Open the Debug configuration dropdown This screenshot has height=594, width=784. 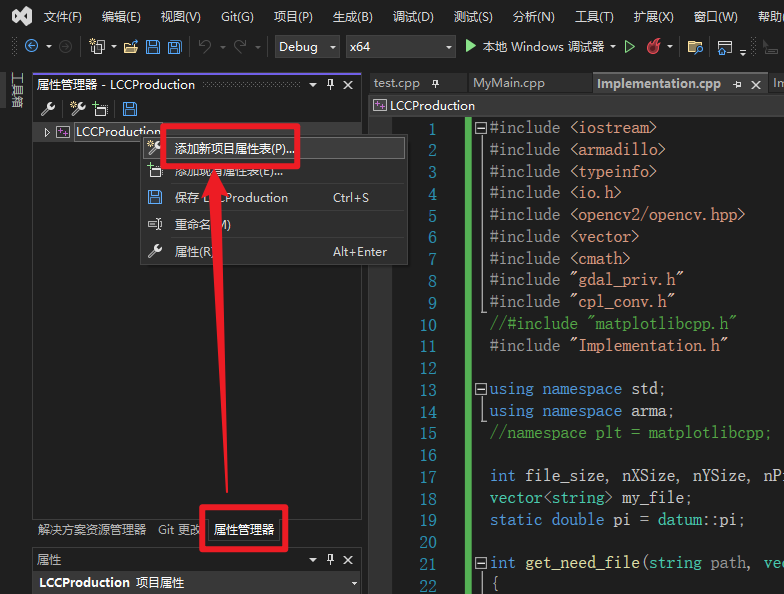(307, 47)
